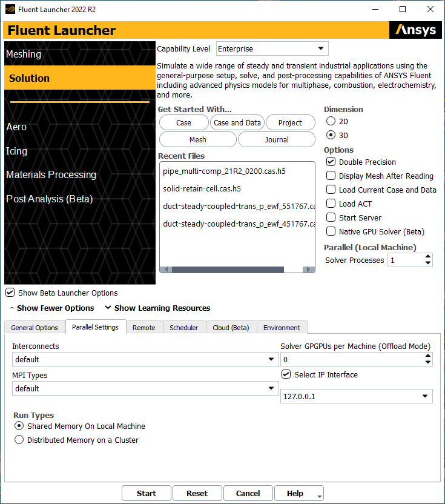Screen dimensions: 445x504
Task: Open recent file pipe_multi-comp_21R2_0200.cas.h5
Action: click(237, 171)
